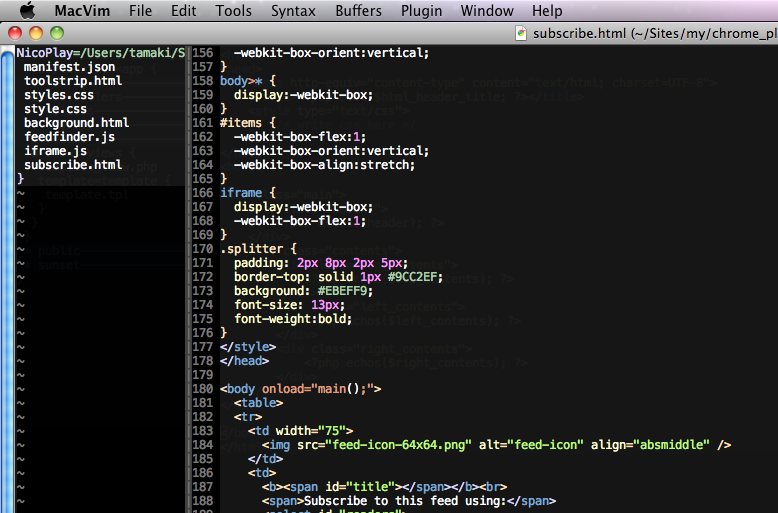Click '-webkit-box-align:stretch;' on line 164
778x513 pixels.
pos(324,165)
